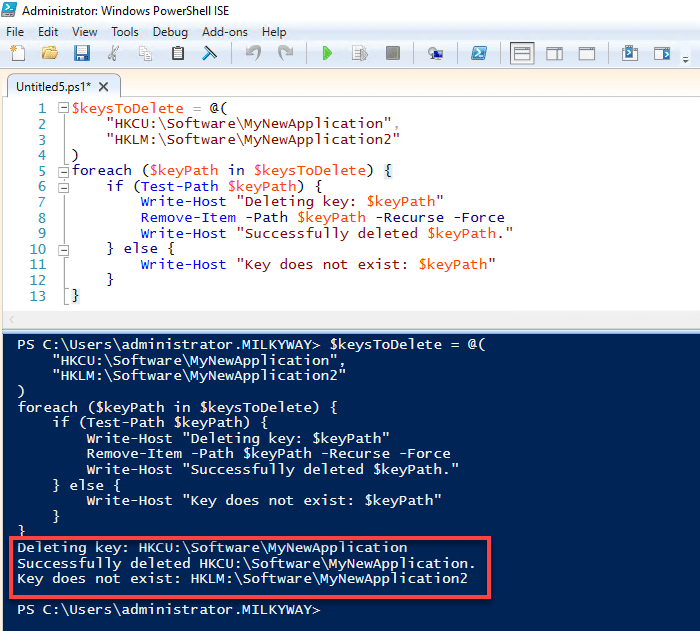Collapse $keysToDelete array block at line 1
Screen dimensions: 700x631
point(63,108)
